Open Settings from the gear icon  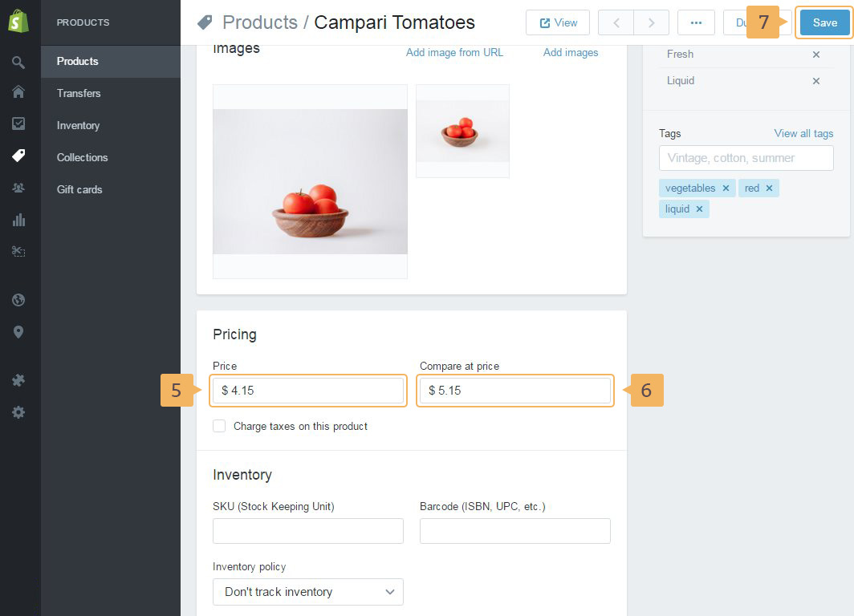(x=18, y=412)
